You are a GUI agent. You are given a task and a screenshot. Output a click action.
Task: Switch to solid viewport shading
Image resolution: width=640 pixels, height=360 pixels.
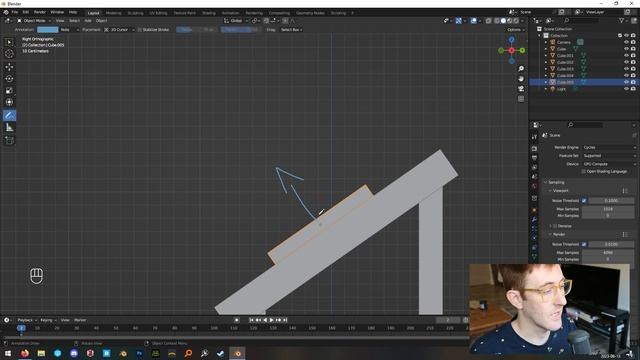503,21
